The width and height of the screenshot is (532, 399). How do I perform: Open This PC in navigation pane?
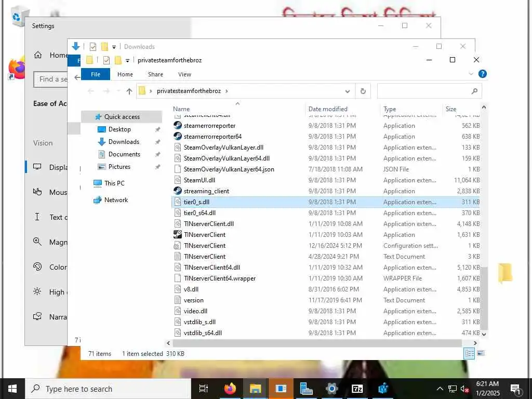(114, 183)
